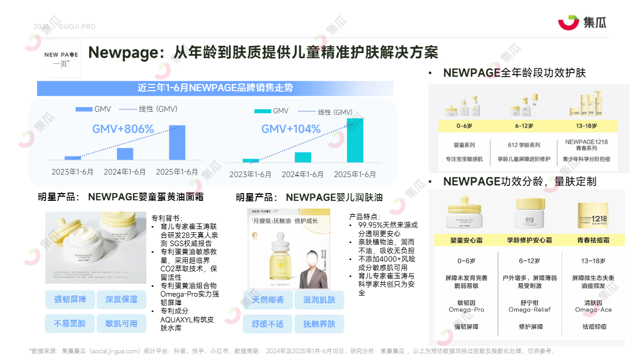Select the blue GMV legend marker

tap(83, 109)
